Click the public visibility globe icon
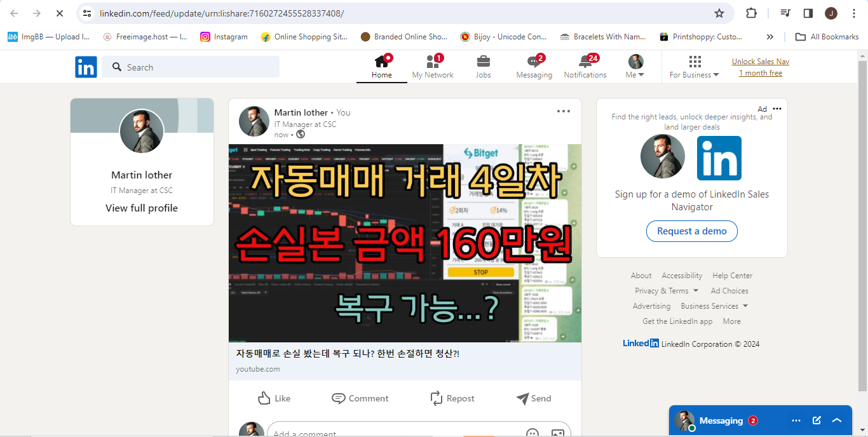The image size is (868, 437). coord(301,135)
